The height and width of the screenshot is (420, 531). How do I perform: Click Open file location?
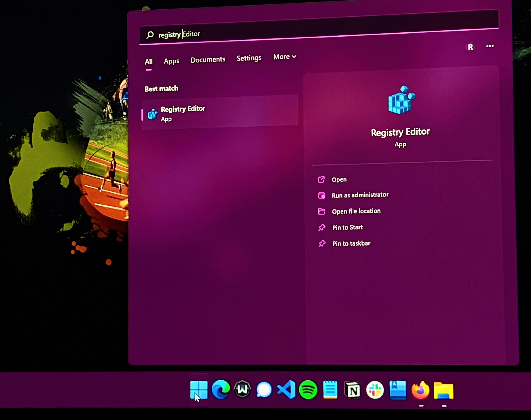[356, 211]
